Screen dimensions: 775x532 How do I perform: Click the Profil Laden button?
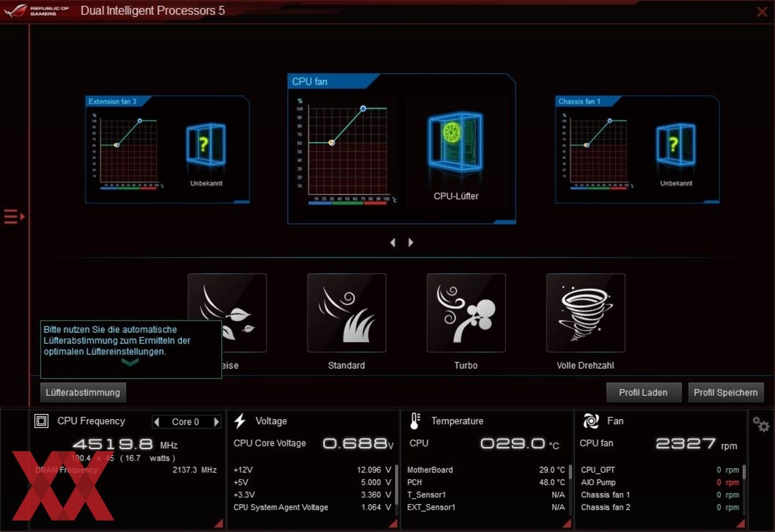click(x=643, y=392)
